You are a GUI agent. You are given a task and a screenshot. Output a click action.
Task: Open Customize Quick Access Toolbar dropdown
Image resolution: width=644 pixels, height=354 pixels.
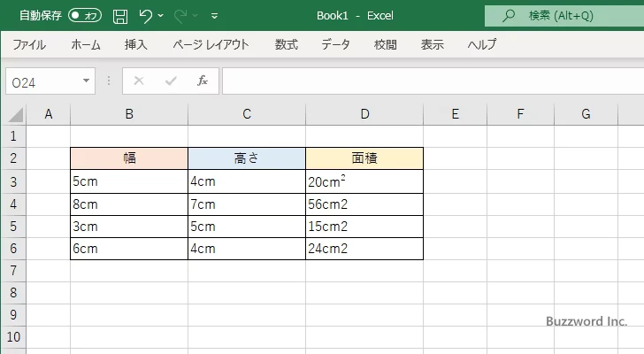coord(214,16)
